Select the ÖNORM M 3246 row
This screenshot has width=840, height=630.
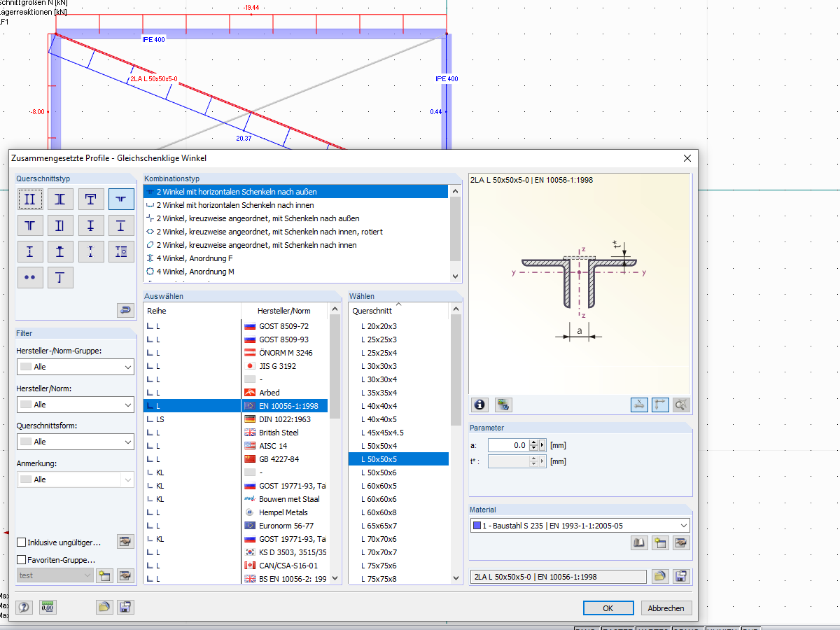click(x=236, y=353)
